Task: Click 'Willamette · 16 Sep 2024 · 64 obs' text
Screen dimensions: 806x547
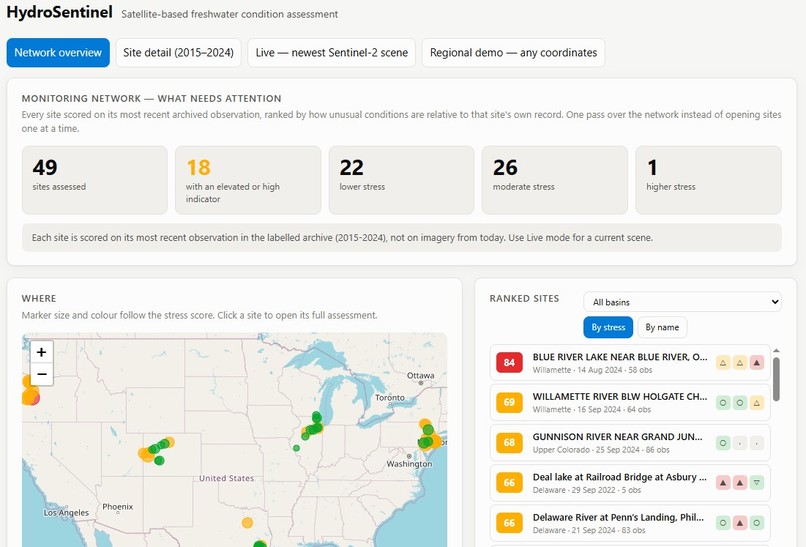Action: pos(592,410)
